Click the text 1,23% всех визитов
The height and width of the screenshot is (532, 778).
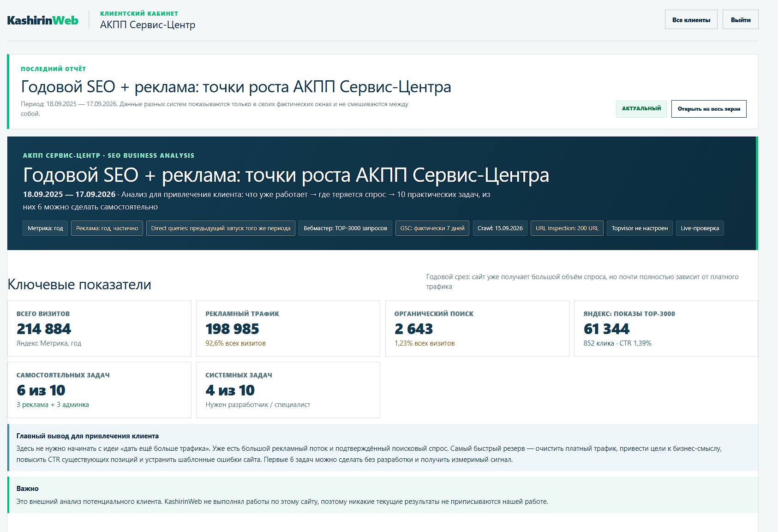[425, 343]
